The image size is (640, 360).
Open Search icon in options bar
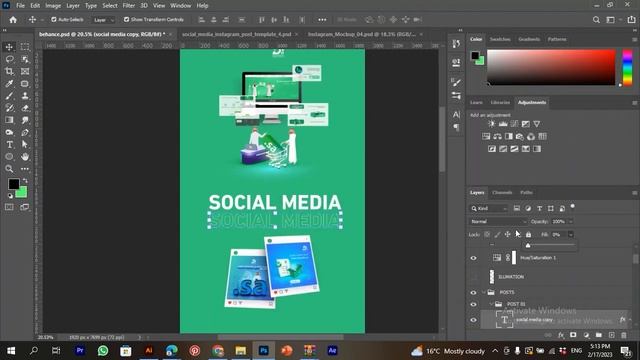coord(596,20)
